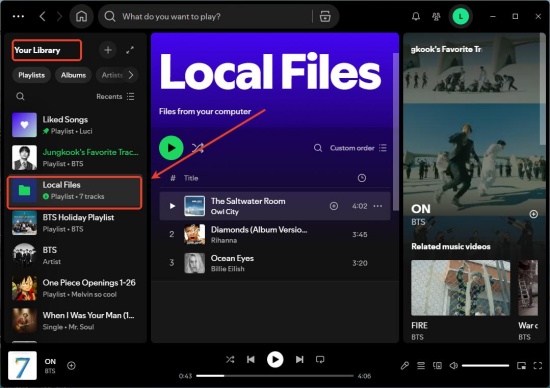The image size is (550, 388).
Task: Search in Your Library magnifier
Action: 20,96
